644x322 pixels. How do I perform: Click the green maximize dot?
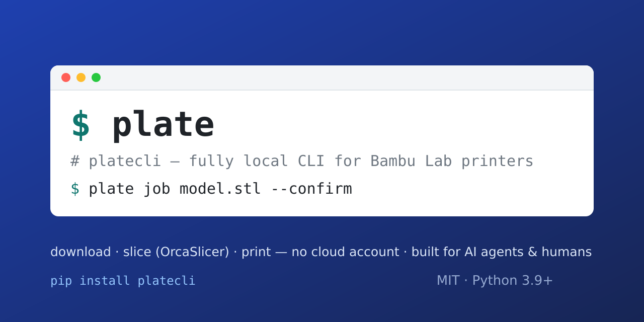click(96, 77)
